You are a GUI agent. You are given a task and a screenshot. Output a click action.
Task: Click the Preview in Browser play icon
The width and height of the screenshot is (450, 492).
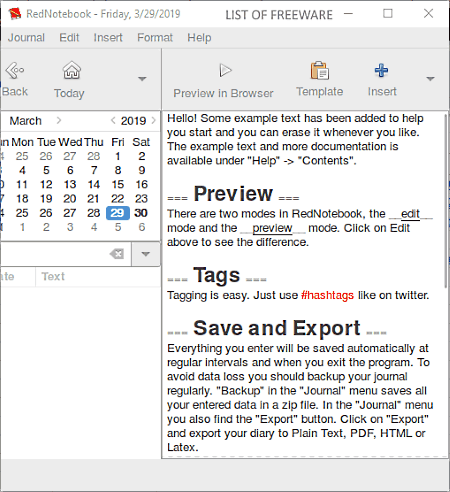(x=225, y=70)
